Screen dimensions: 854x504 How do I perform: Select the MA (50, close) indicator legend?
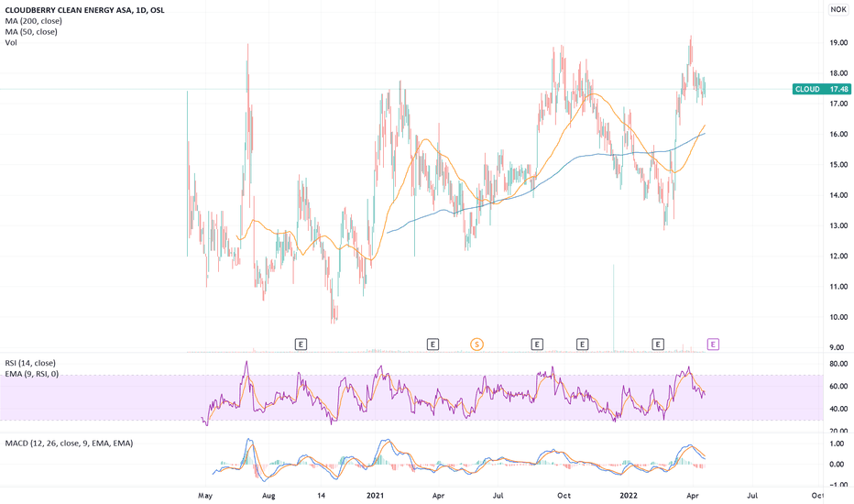tap(31, 31)
